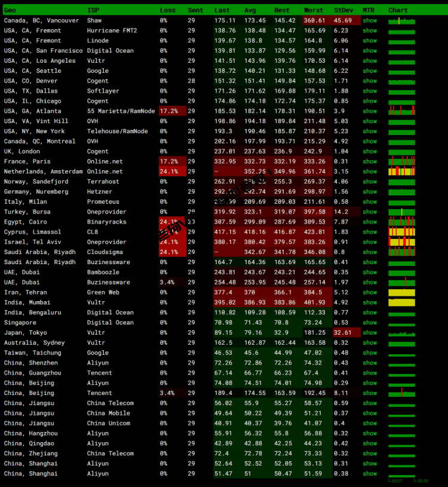This screenshot has width=448, height=487.
Task: Open the MTR show link for Turkey, Bursa
Action: pos(370,212)
